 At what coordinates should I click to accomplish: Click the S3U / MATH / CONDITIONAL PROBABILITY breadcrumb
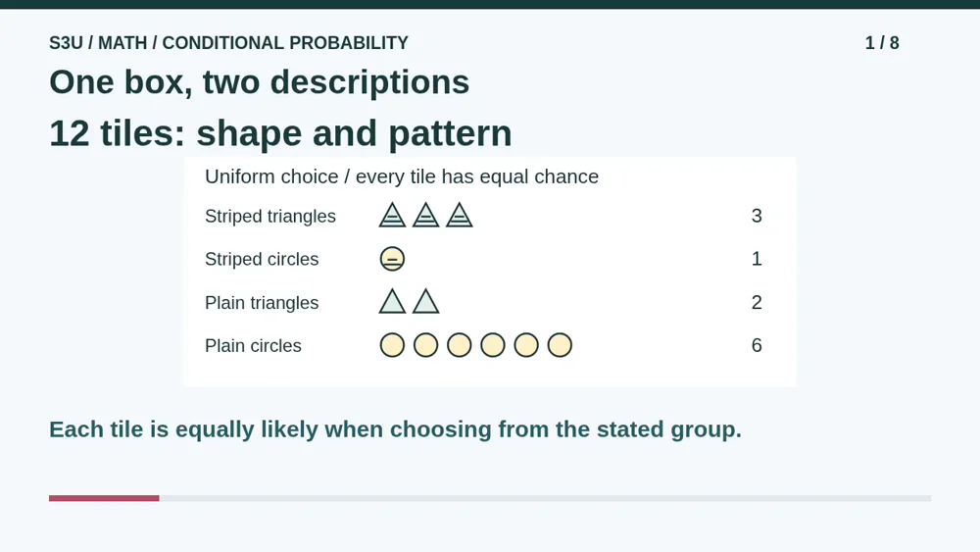(x=228, y=42)
